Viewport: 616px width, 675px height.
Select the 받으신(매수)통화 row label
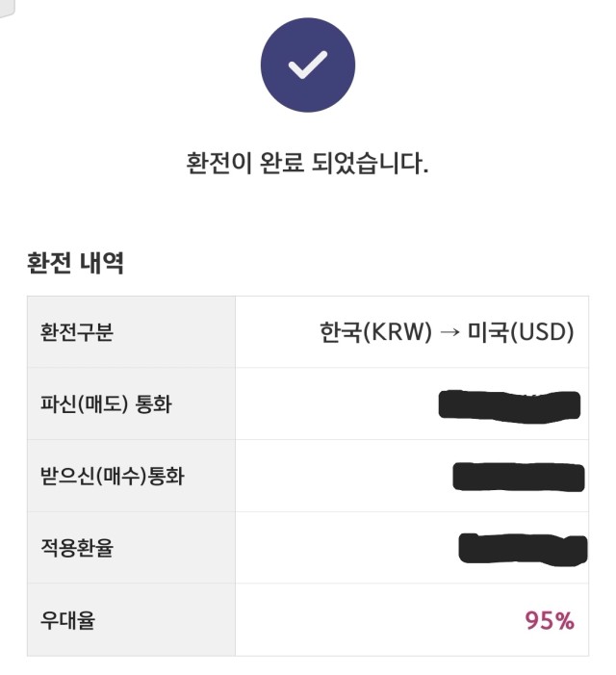(113, 476)
